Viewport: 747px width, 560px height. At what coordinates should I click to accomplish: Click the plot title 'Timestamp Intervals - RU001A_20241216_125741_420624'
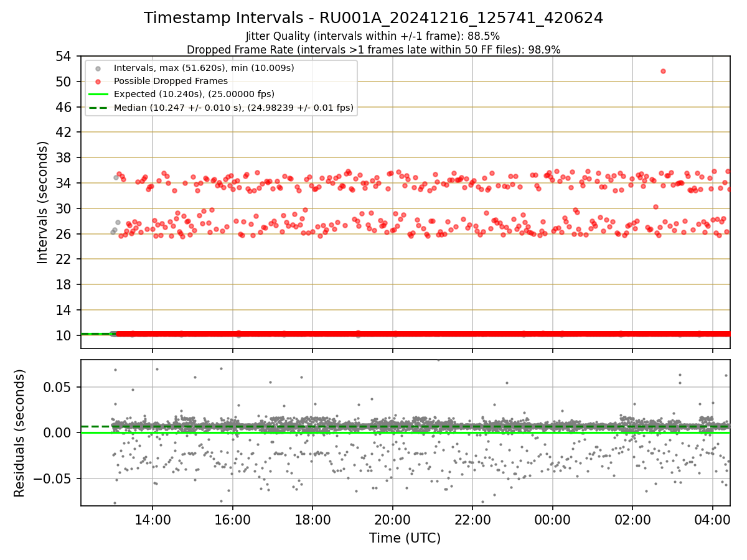(374, 18)
